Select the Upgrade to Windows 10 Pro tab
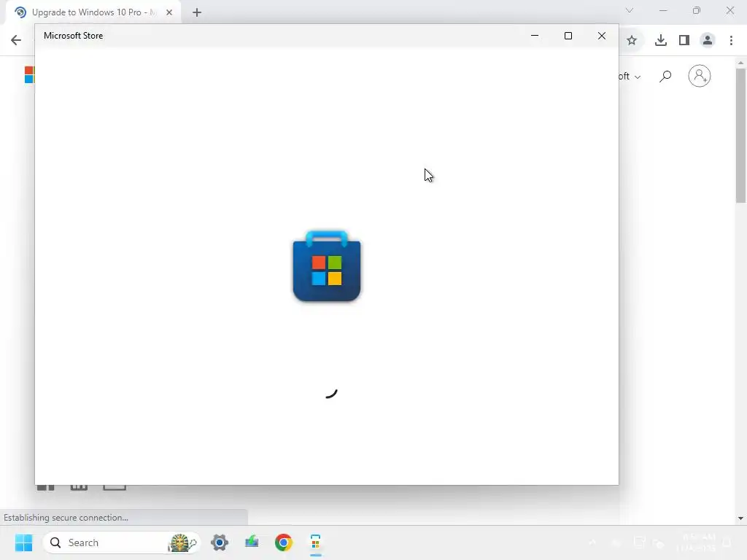 click(93, 12)
